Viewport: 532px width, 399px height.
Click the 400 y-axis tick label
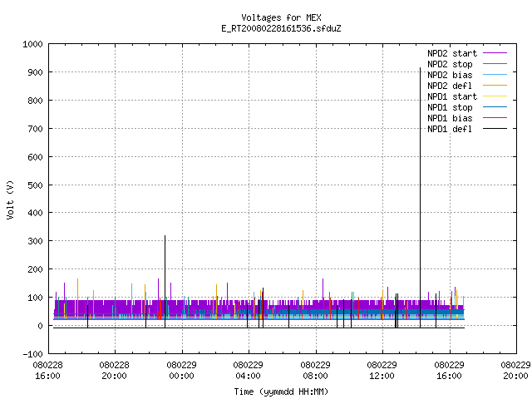[35, 213]
